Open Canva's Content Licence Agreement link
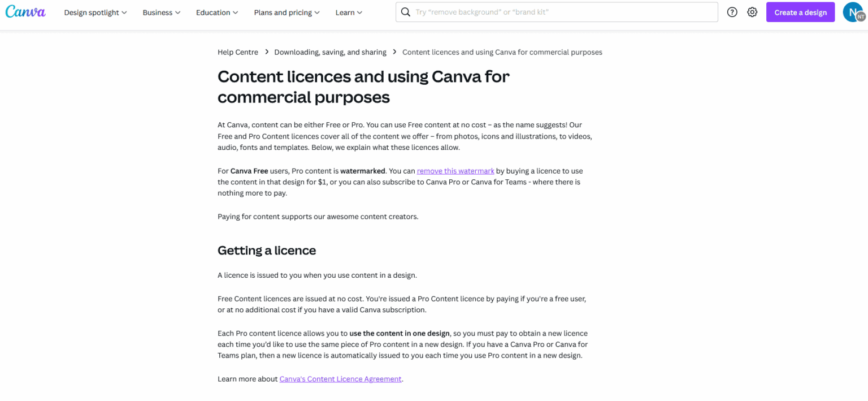This screenshot has height=401, width=868. point(340,378)
